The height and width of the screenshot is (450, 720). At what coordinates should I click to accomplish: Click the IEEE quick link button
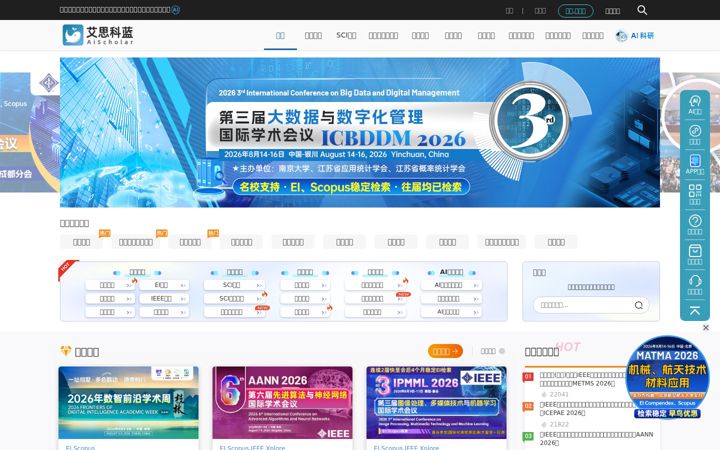click(x=164, y=298)
